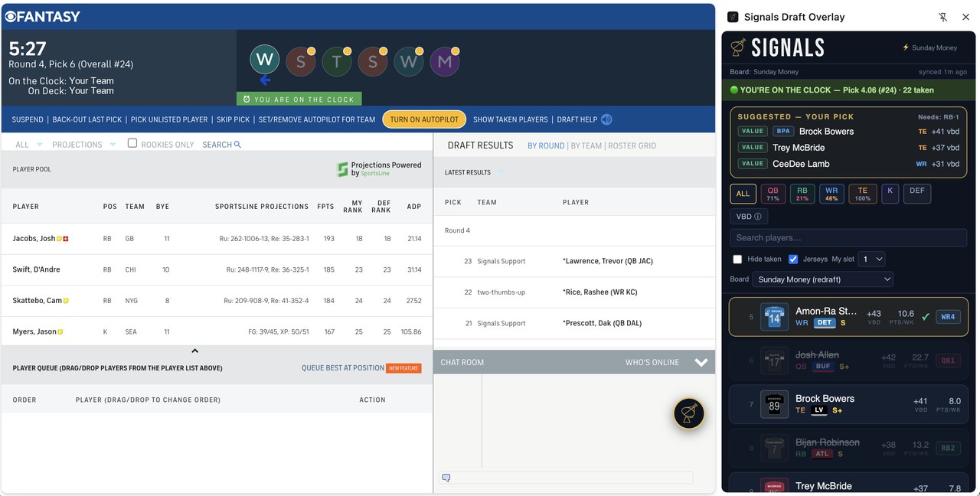This screenshot has height=496, width=980.
Task: Click suggested pick Brock Bowers
Action: [x=848, y=132]
